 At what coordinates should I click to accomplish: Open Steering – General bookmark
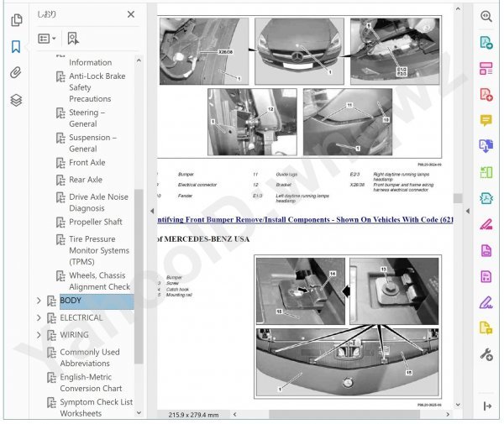click(87, 118)
